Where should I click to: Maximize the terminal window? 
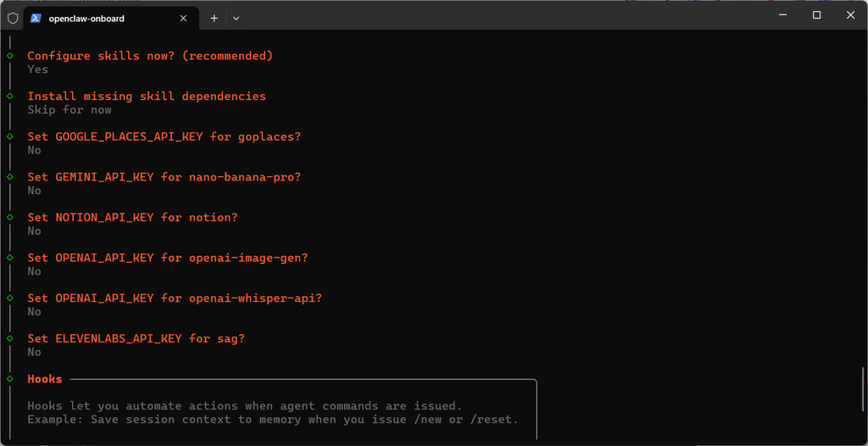pos(816,15)
